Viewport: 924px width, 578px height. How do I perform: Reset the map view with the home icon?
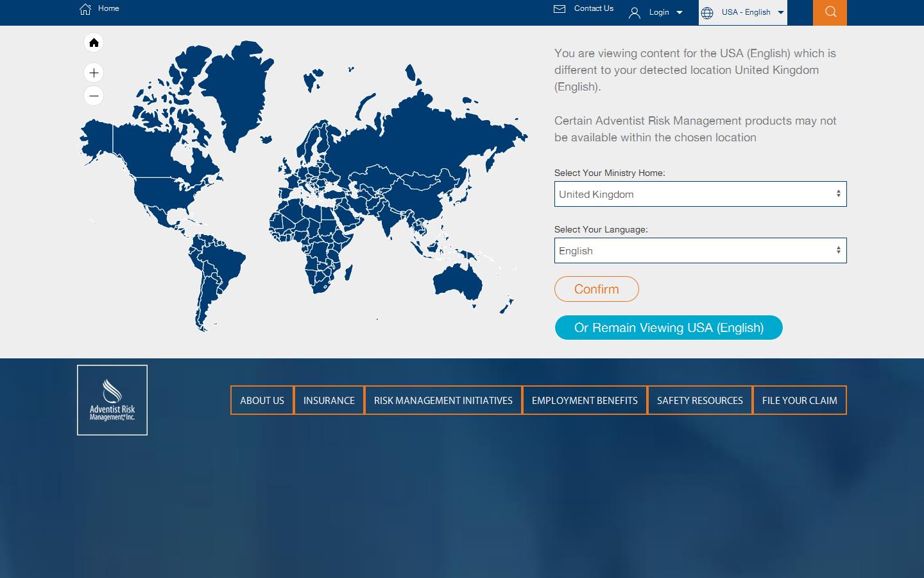94,42
